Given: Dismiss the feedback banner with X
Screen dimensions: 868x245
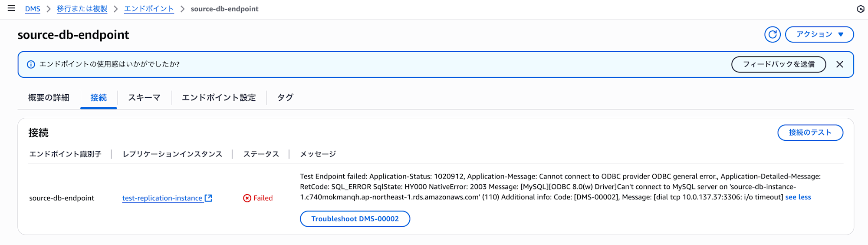Looking at the screenshot, I should point(840,64).
